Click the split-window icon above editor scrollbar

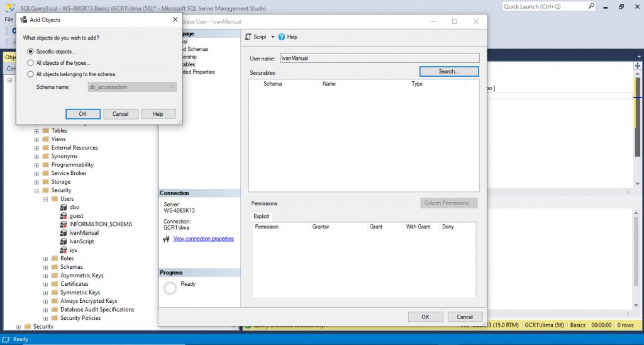point(638,65)
